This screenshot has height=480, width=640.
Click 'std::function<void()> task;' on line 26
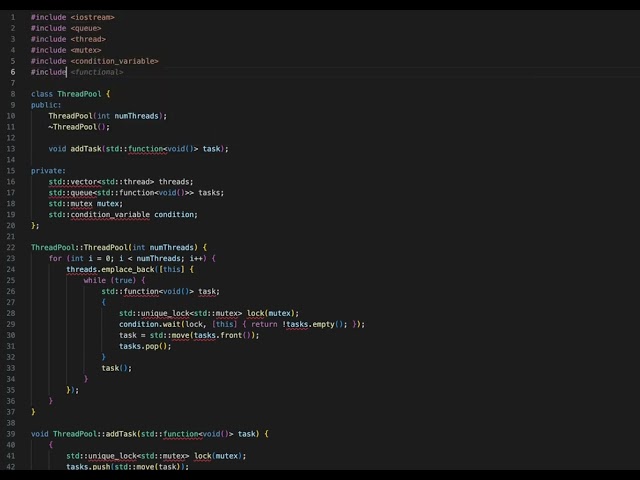[160, 291]
